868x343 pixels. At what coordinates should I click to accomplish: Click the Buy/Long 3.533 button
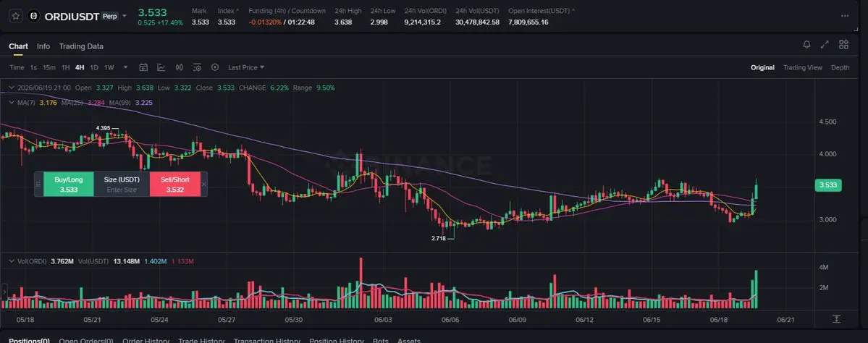click(69, 185)
